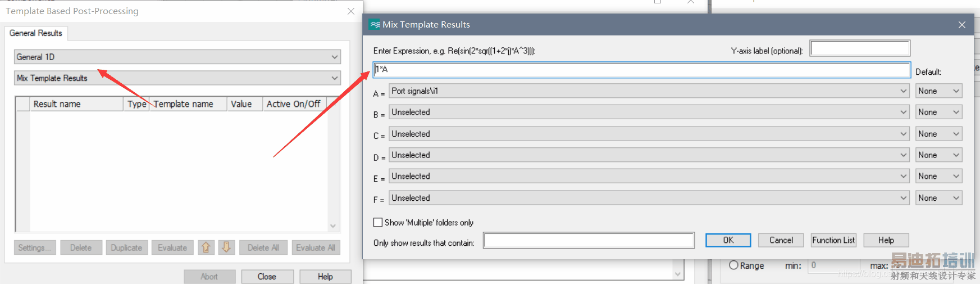This screenshot has width=980, height=284.
Task: Expand the Mix Template Results dropdown
Action: tap(177, 78)
